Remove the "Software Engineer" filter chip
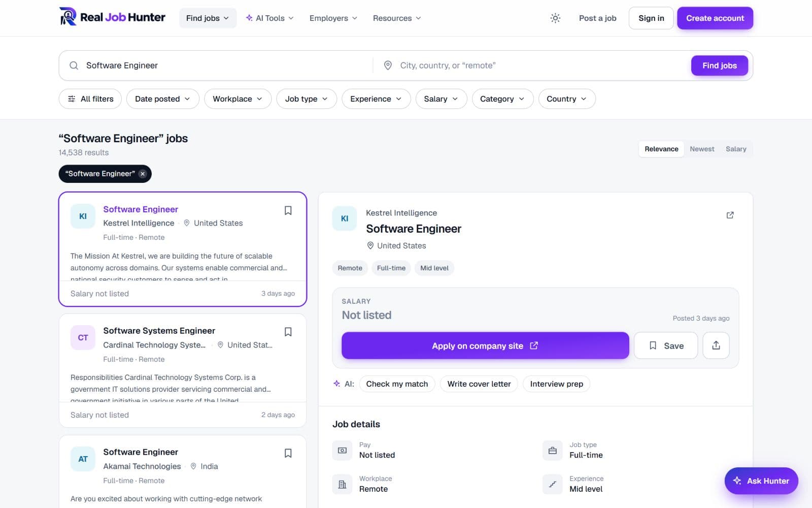This screenshot has width=812, height=508. pyautogui.click(x=143, y=174)
